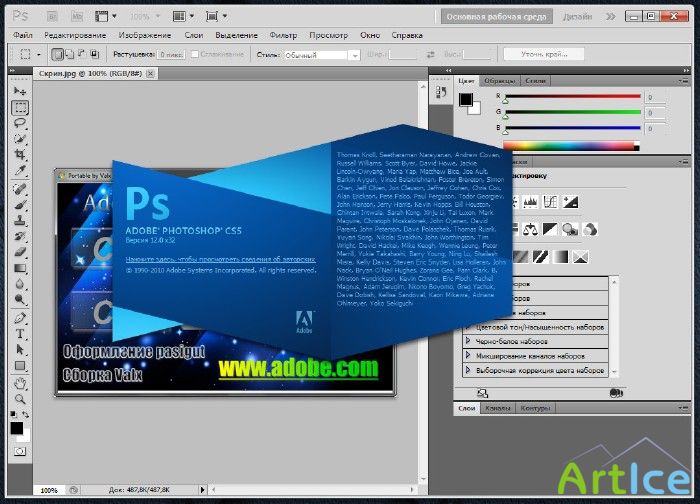Launch Adobe Bridge from application bar
700x504 pixels.
pyautogui.click(x=52, y=17)
